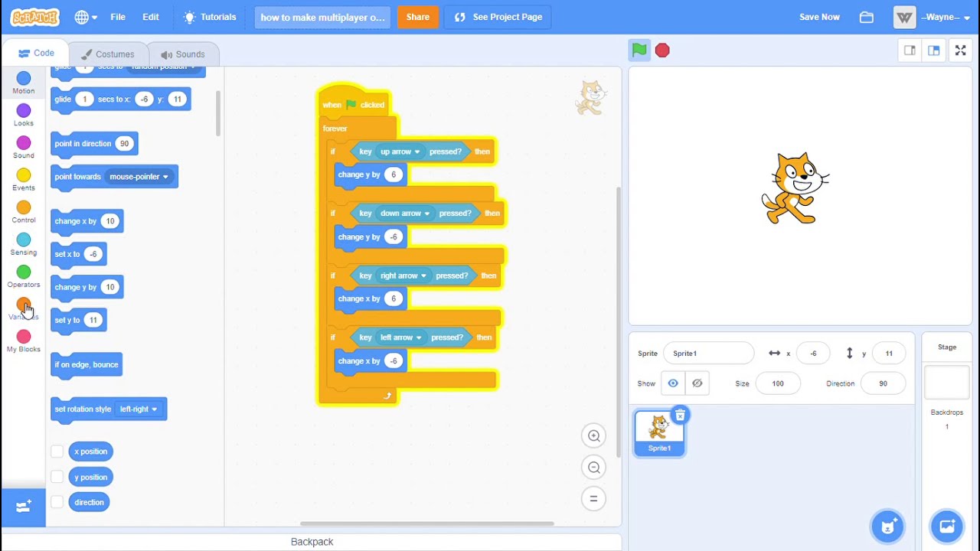Image resolution: width=980 pixels, height=551 pixels.
Task: Switch to large stage layout
Action: point(934,51)
